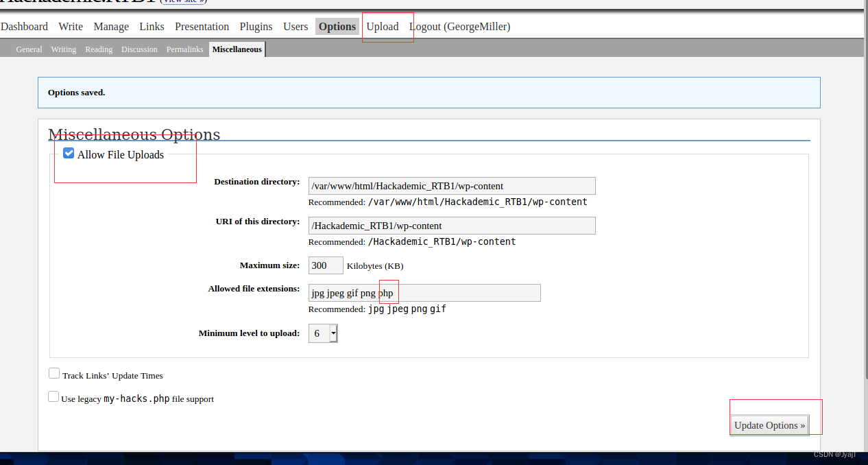Open the Links section
The image size is (868, 465).
point(151,26)
